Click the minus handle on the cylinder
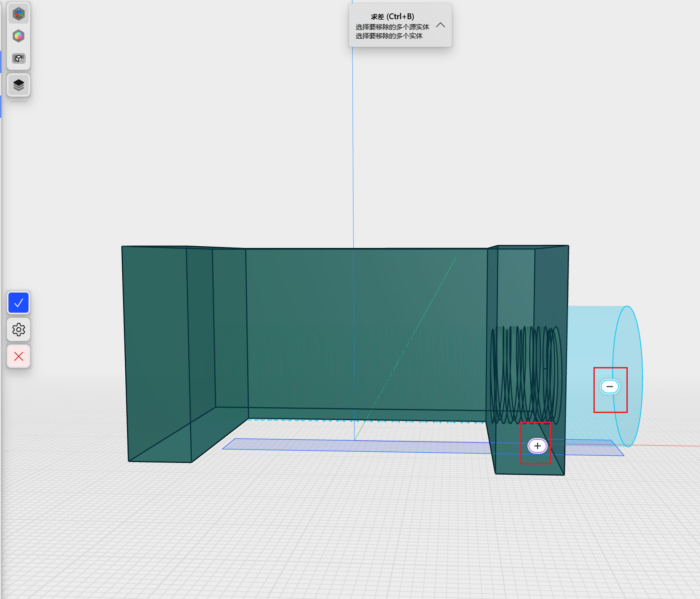The width and height of the screenshot is (700, 599). pyautogui.click(x=609, y=386)
